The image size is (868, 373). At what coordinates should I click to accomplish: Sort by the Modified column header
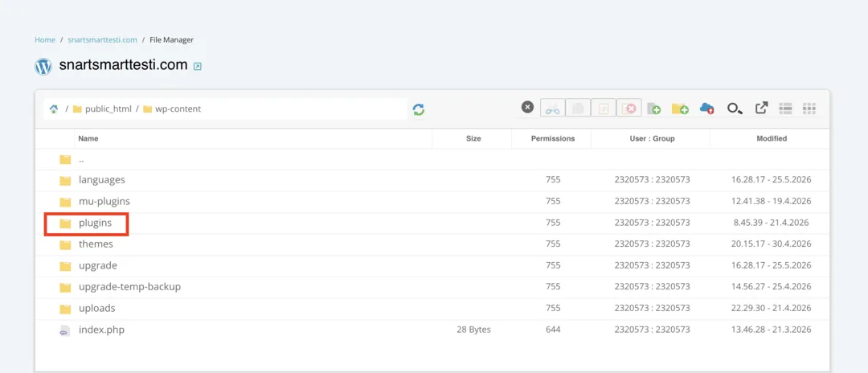pos(772,139)
